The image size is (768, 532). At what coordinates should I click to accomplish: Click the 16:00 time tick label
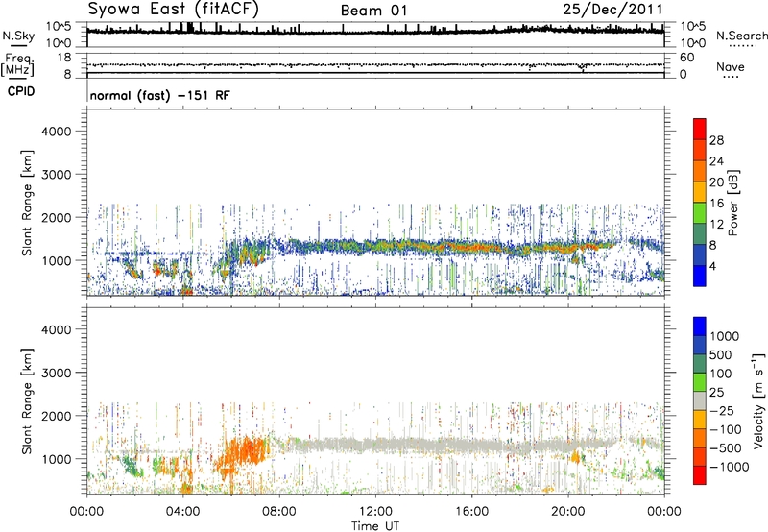[x=471, y=512]
